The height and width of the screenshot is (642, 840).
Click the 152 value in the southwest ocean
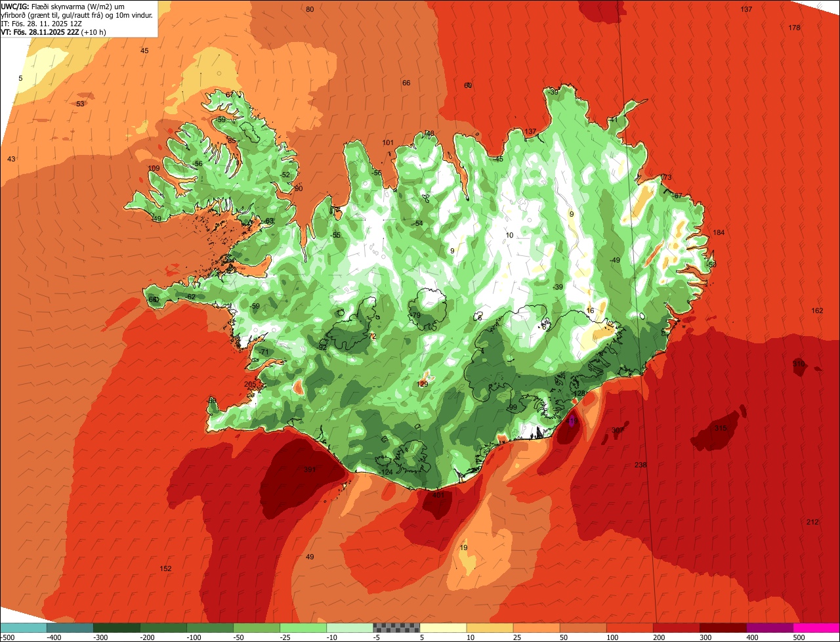click(x=166, y=568)
